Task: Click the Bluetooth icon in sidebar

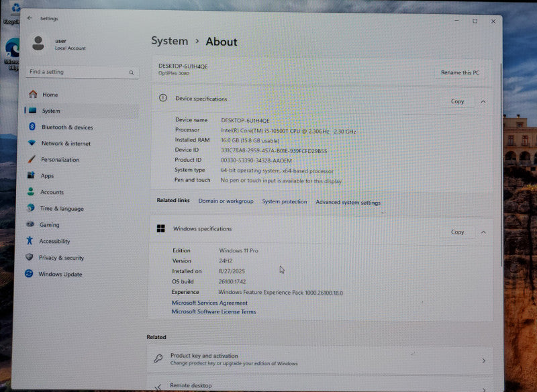Action: pyautogui.click(x=32, y=126)
